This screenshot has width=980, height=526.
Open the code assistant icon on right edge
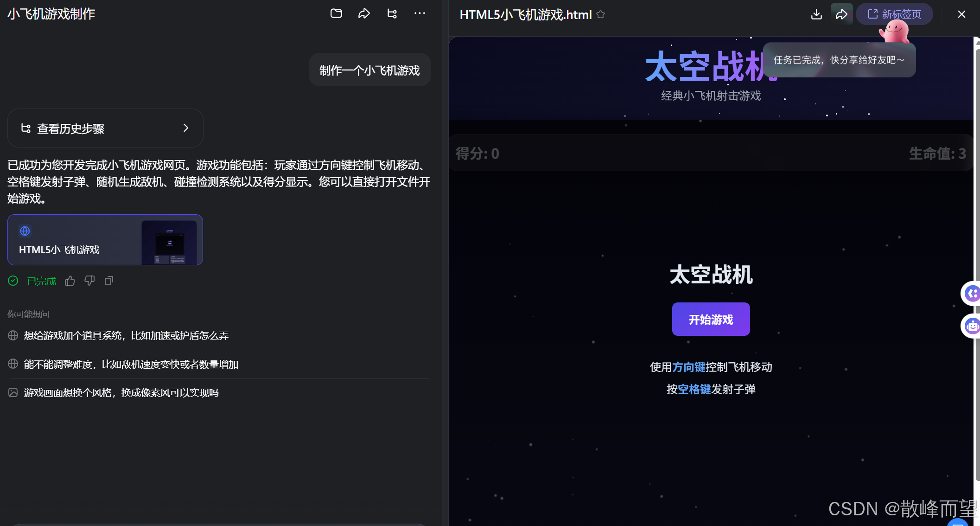(972, 293)
